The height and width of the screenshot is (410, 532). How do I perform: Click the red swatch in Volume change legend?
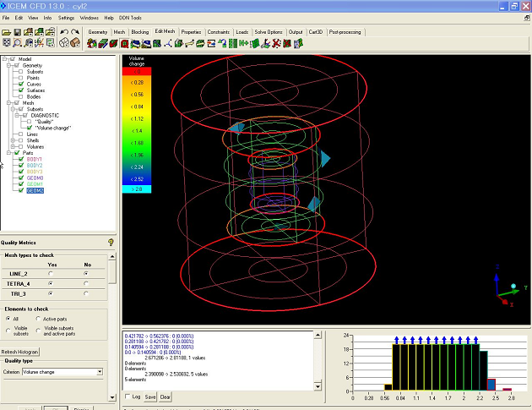pos(138,72)
